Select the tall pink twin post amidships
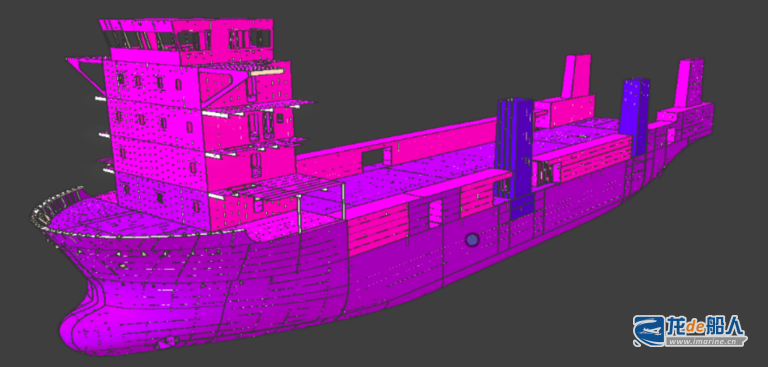The width and height of the screenshot is (768, 367). (x=576, y=76)
